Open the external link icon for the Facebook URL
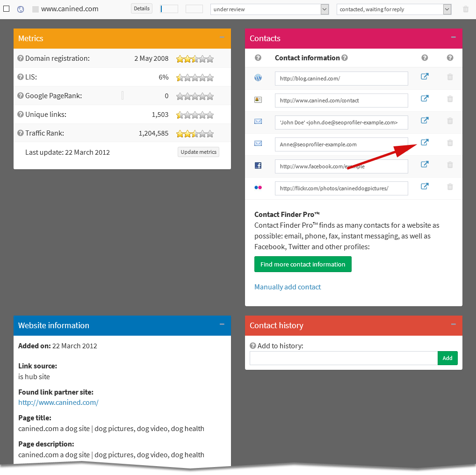The width and height of the screenshot is (476, 475). [x=425, y=164]
